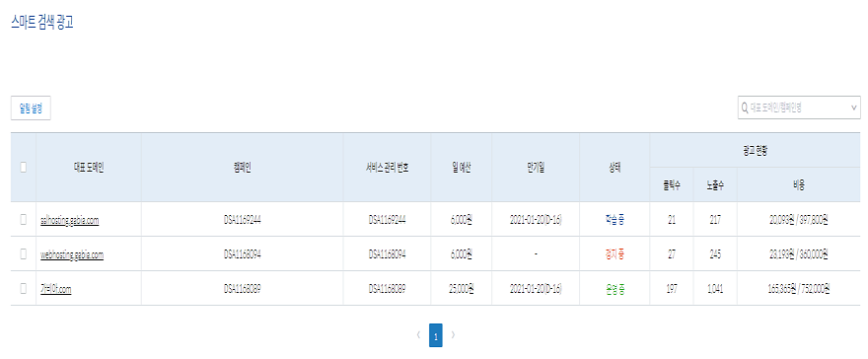Open the webhosting.gabia.com domain link
The height and width of the screenshot is (359, 868).
(x=72, y=255)
